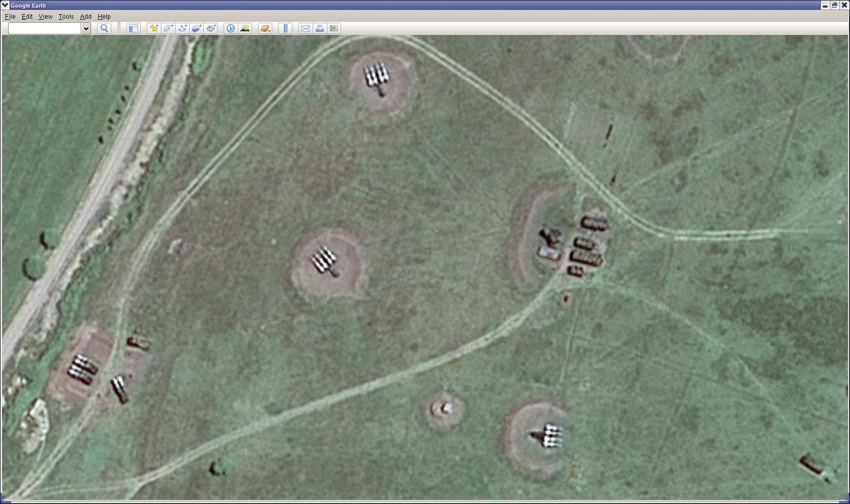Show historical imagery clock
850x504 pixels.
(230, 28)
